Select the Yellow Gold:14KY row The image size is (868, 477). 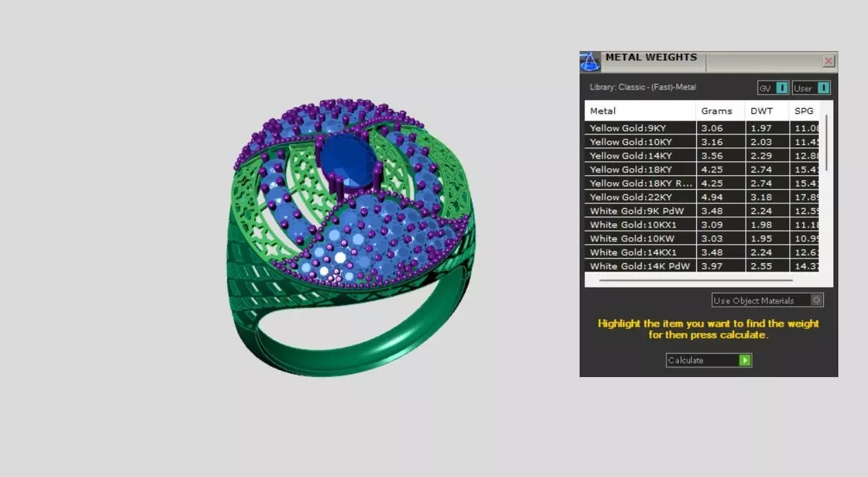coord(702,156)
